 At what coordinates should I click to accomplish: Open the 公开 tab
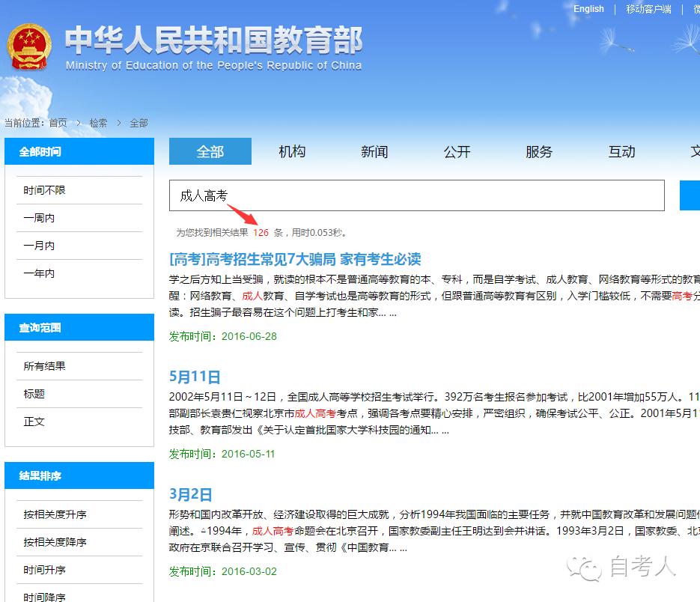coord(457,151)
